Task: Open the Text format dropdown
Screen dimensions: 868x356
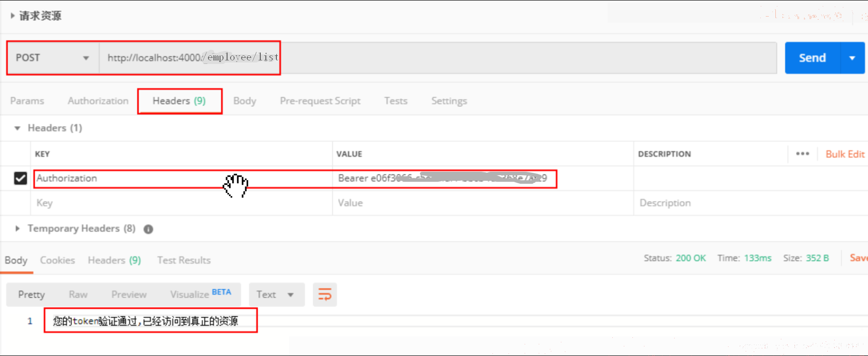Action: click(276, 295)
